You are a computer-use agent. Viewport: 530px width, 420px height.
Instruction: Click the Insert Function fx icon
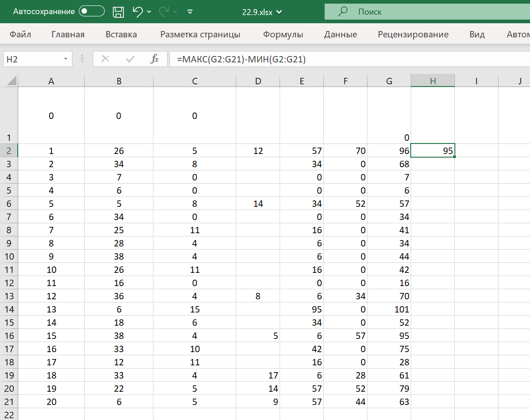(155, 59)
